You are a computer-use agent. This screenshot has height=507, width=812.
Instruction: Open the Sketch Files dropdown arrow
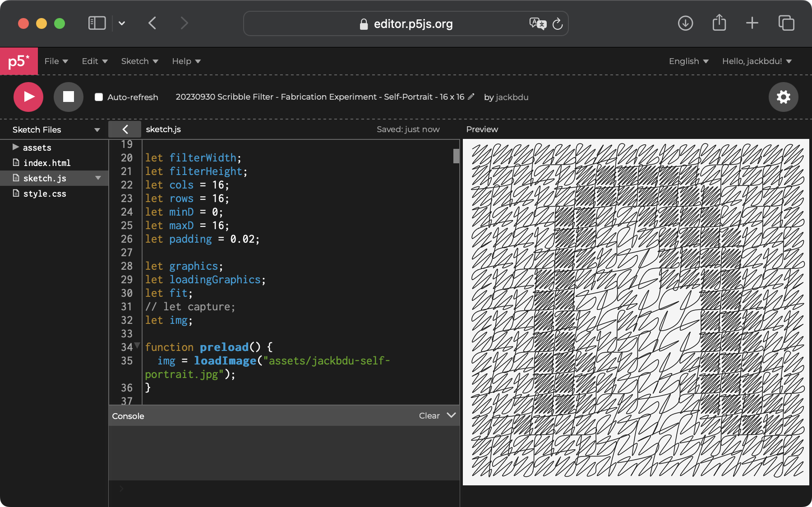(97, 130)
